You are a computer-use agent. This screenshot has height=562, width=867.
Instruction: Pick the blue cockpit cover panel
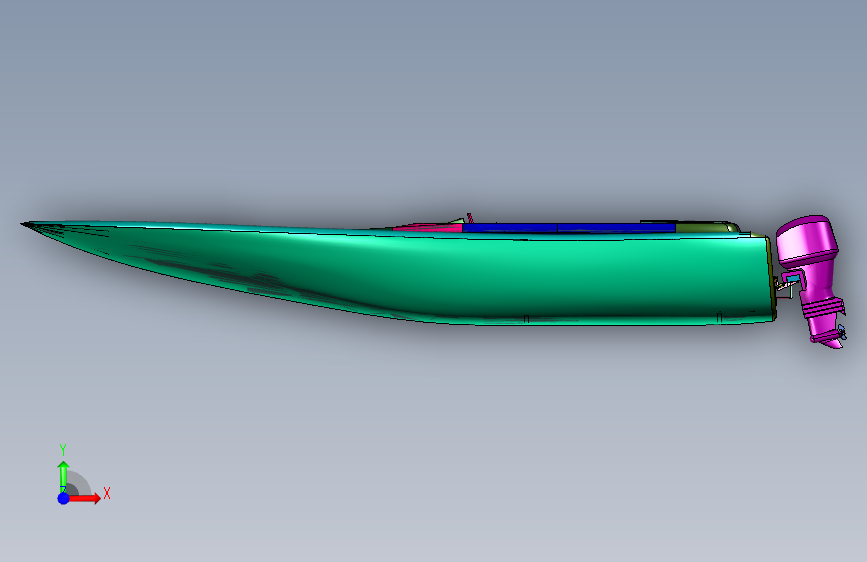(x=568, y=227)
